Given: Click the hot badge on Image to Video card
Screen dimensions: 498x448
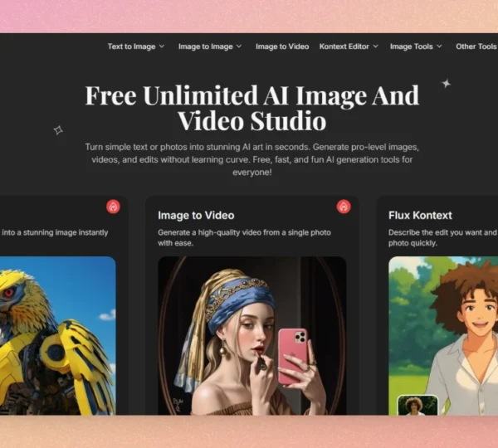Looking at the screenshot, I should click(x=344, y=207).
